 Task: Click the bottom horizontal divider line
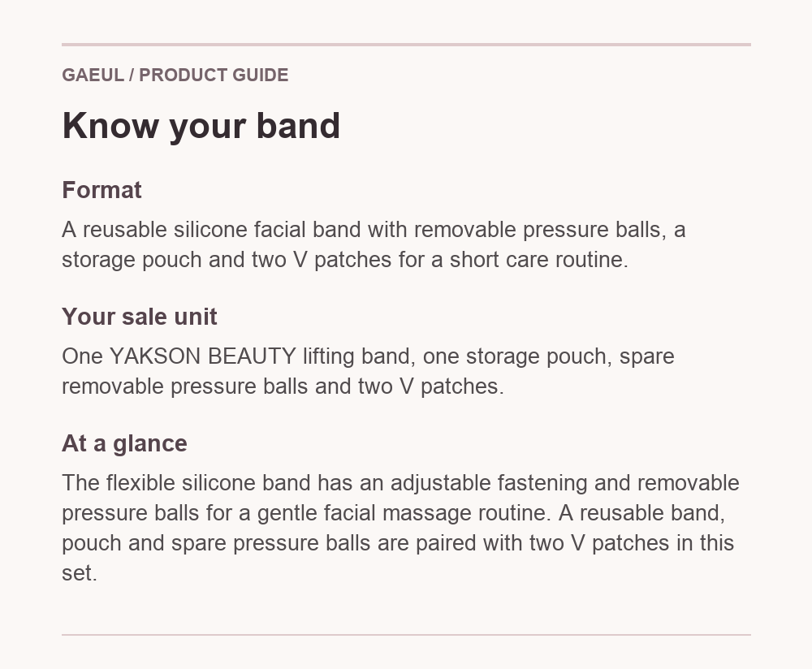[406, 634]
